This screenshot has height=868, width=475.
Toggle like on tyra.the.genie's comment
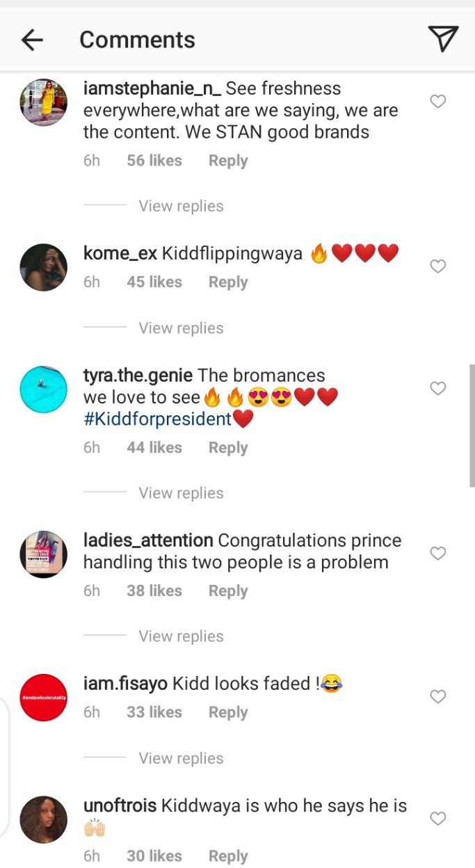(437, 389)
